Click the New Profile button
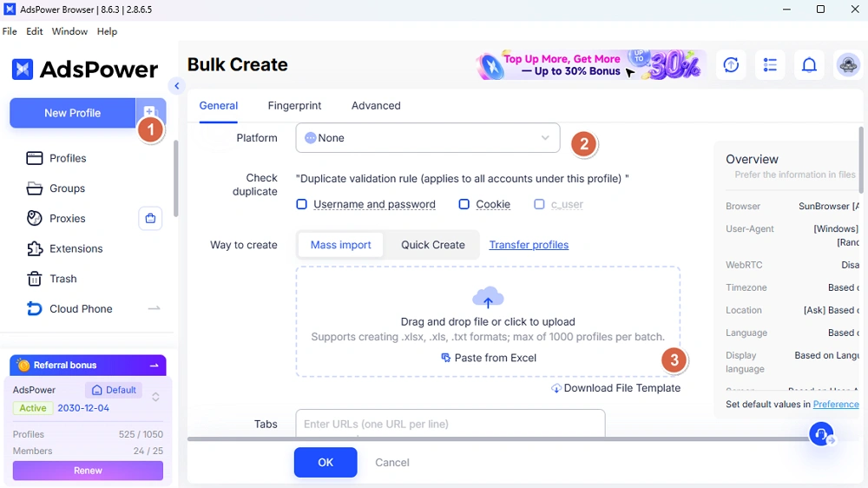Image resolution: width=868 pixels, height=488 pixels. coord(73,113)
